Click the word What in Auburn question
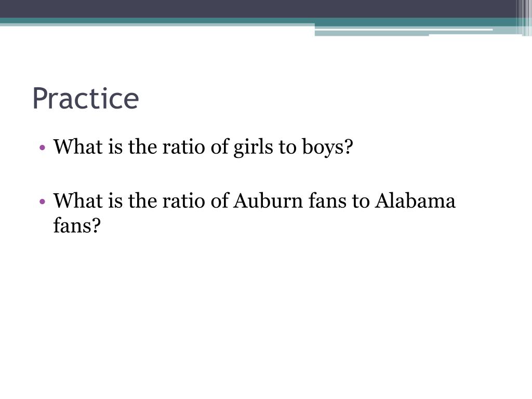The height and width of the screenshot is (399, 532). click(x=78, y=201)
